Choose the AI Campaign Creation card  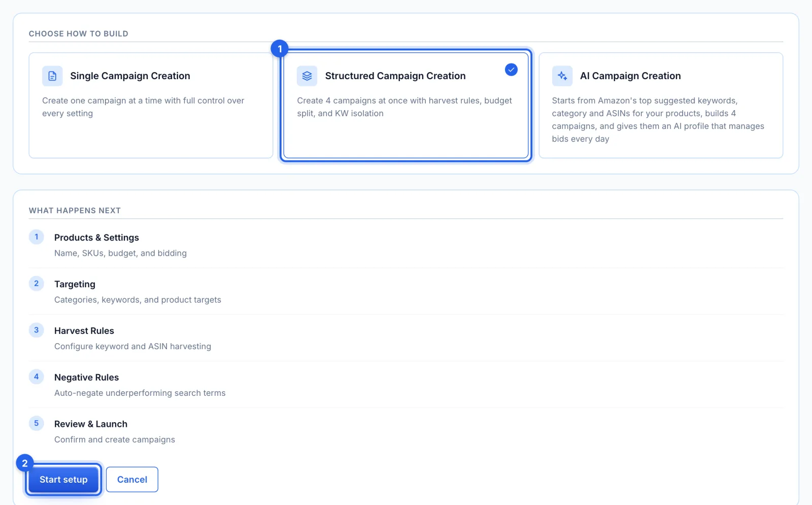(661, 106)
